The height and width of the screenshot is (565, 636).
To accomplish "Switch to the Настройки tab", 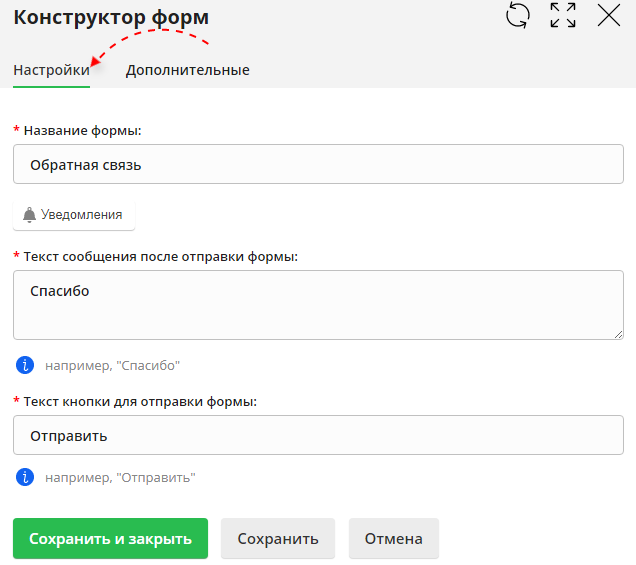I will coord(51,70).
